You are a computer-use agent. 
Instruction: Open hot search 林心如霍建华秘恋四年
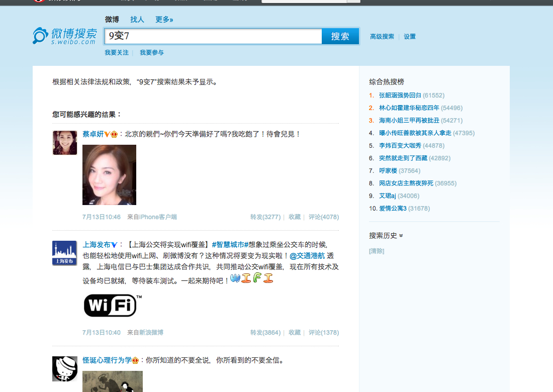(x=409, y=108)
